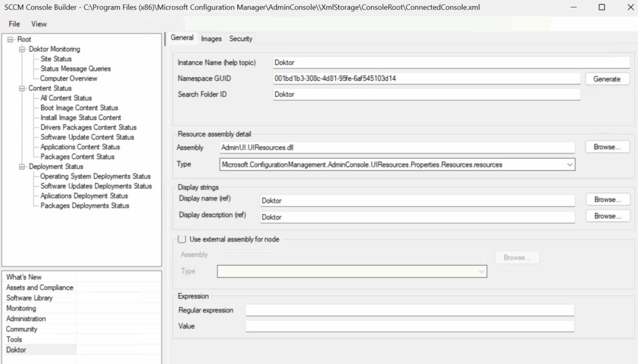638x364 pixels.
Task: Select the Administration workspace entry
Action: point(26,319)
